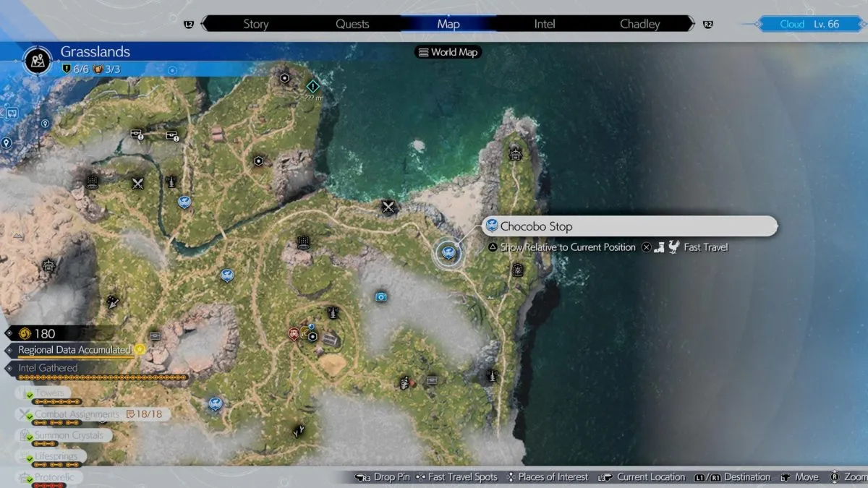The height and width of the screenshot is (488, 868).
Task: Expand the Intel Gathered section
Action: (x=48, y=368)
